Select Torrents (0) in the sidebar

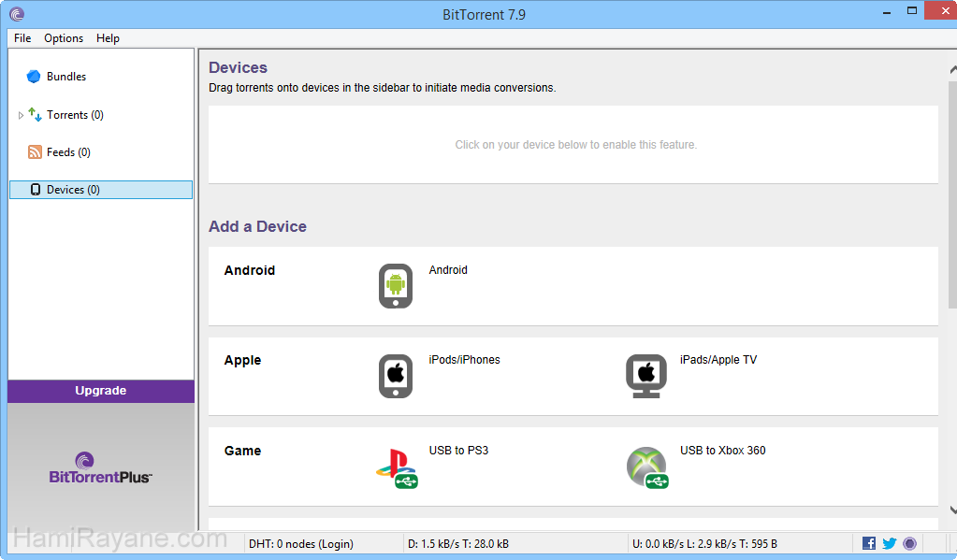75,115
